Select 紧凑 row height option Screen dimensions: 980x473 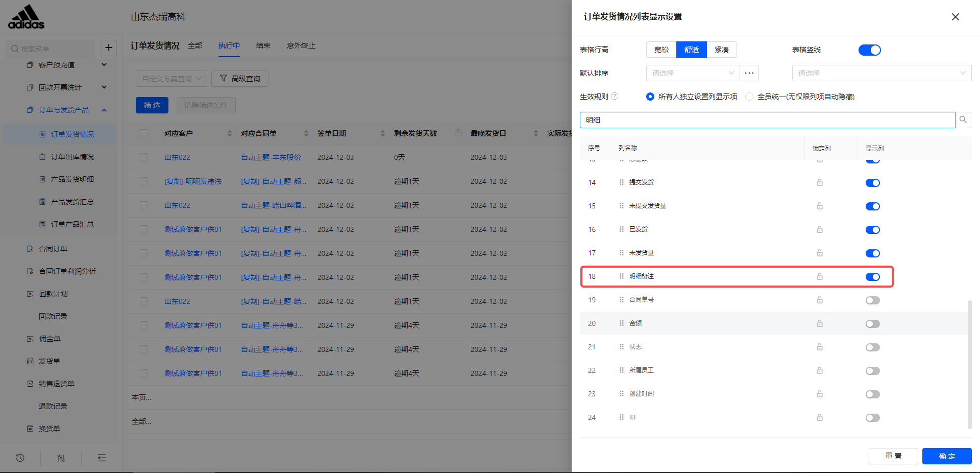[x=722, y=50]
